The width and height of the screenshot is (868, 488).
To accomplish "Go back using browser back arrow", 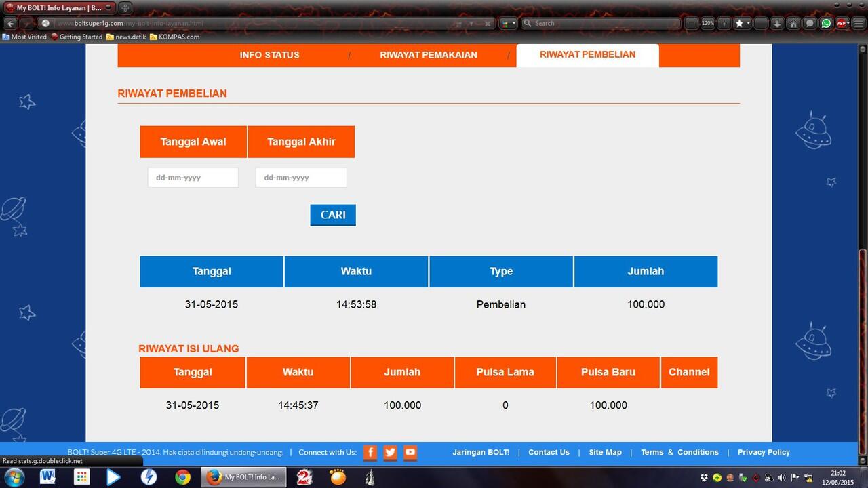I will 10,23.
